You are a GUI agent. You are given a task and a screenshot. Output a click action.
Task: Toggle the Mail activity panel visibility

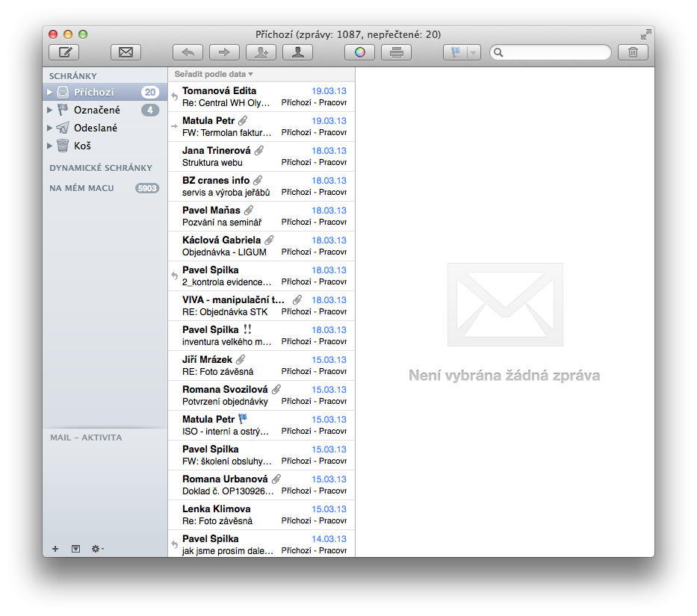point(75,549)
